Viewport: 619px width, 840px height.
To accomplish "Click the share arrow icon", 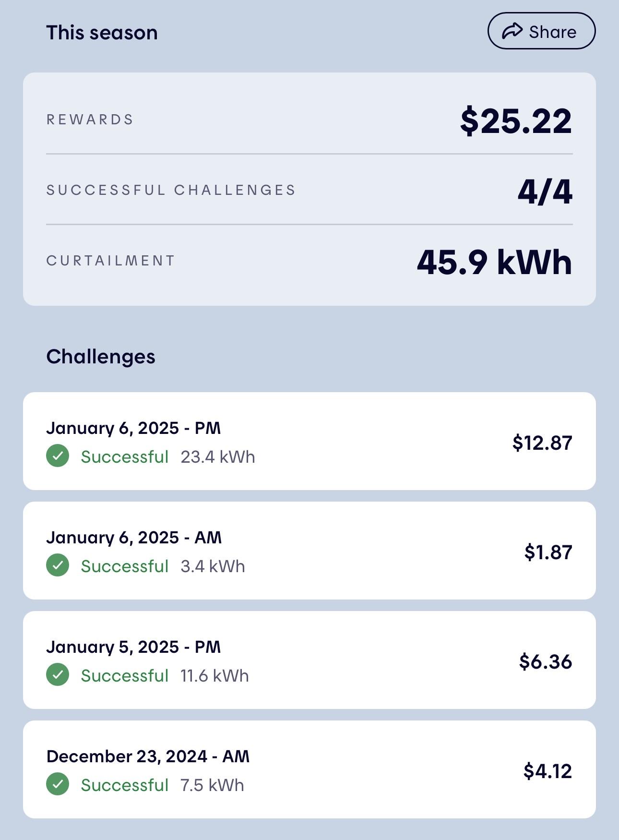I will click(512, 31).
